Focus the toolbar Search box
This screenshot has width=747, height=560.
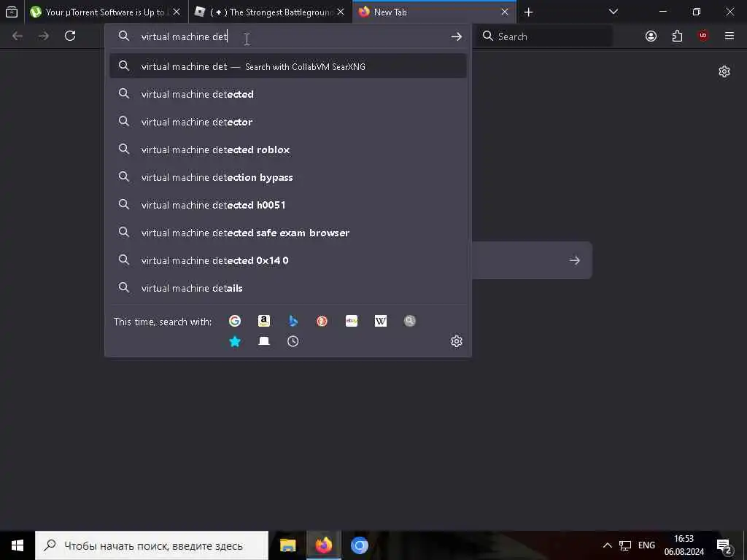tap(546, 36)
